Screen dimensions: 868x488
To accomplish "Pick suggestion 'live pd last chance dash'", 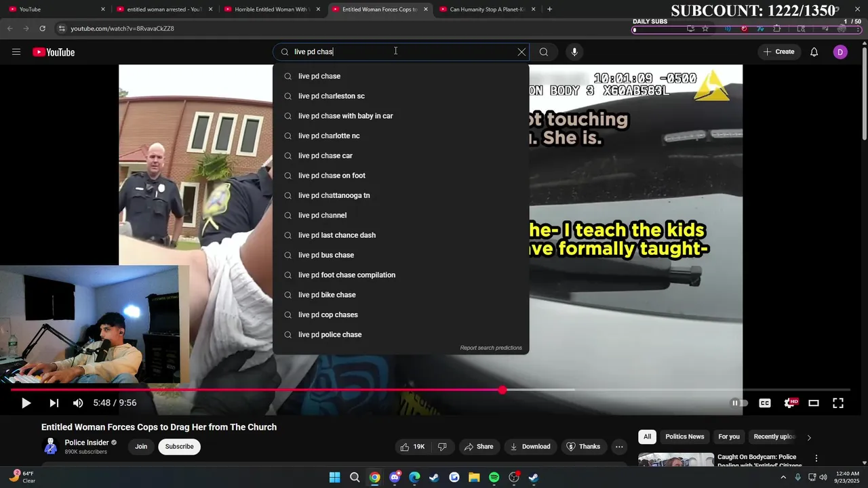I will tap(401, 235).
